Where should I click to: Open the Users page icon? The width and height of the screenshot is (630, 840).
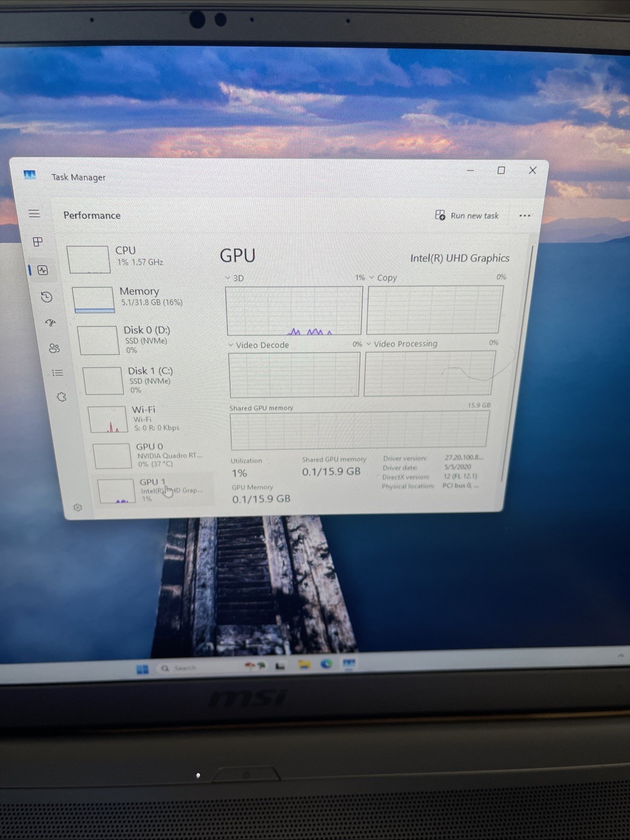(54, 348)
